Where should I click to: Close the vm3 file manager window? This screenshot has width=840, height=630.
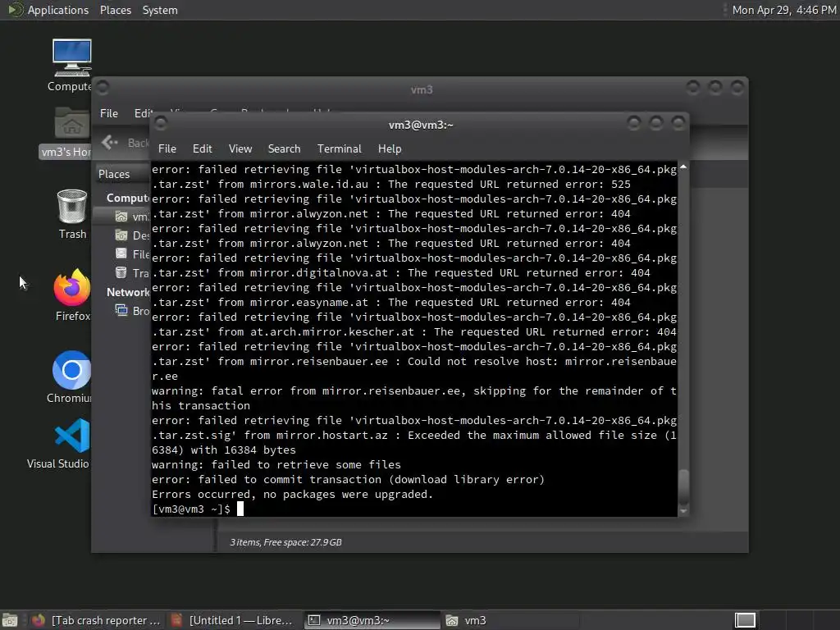click(737, 87)
